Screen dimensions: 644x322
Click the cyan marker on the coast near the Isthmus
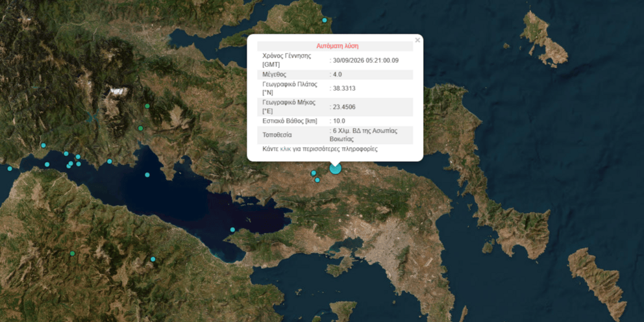pyautogui.click(x=232, y=230)
